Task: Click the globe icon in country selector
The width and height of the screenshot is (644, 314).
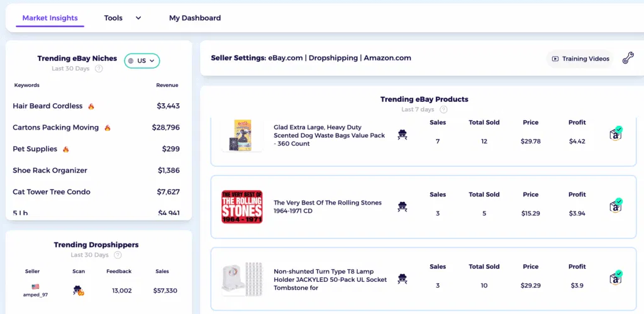Action: [131, 61]
